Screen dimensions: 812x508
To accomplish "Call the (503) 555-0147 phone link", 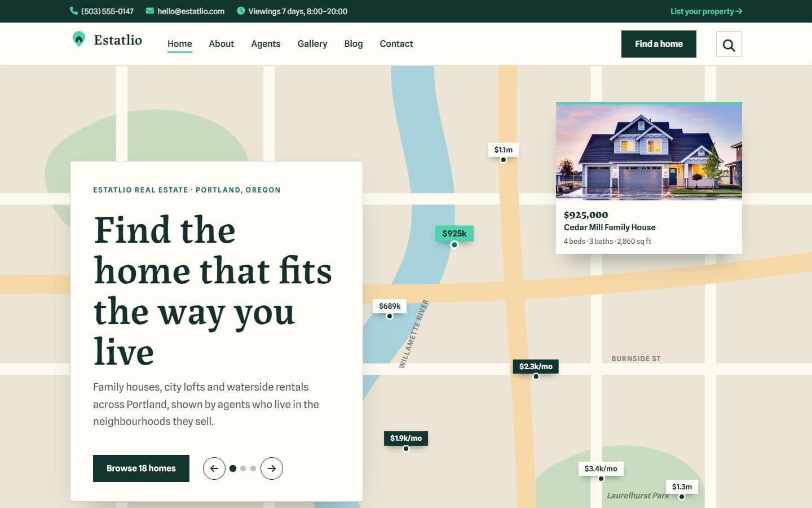I will (107, 11).
